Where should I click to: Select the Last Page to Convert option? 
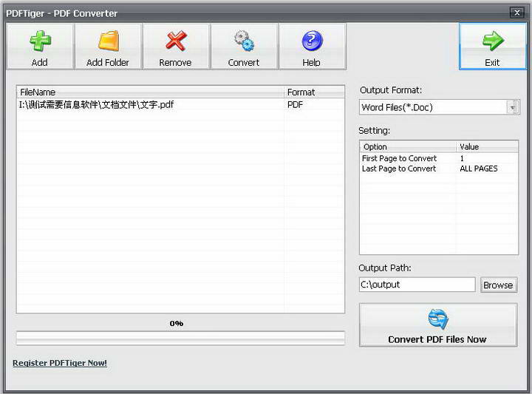coord(399,169)
